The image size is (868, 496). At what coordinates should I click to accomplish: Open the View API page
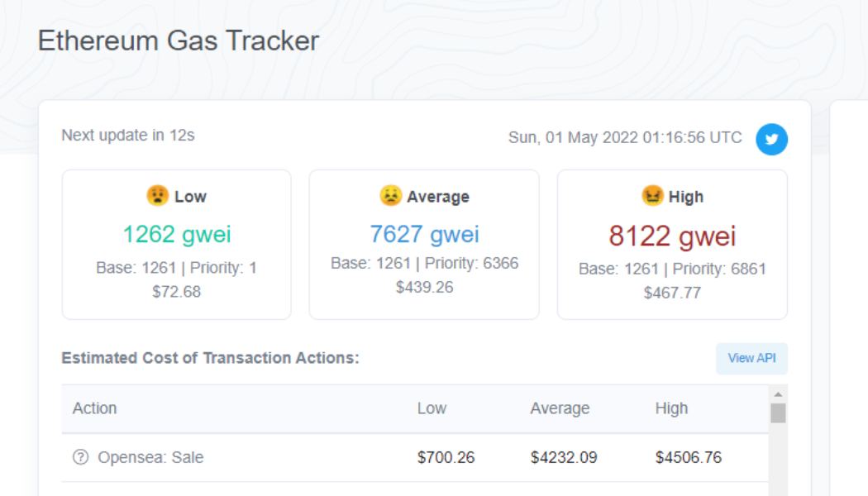point(751,358)
